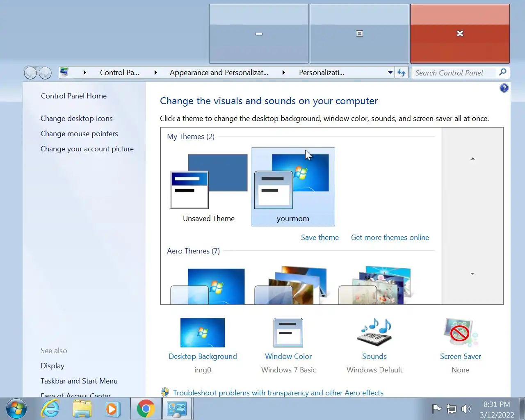Launch Internet Explorer from taskbar

tap(50, 409)
